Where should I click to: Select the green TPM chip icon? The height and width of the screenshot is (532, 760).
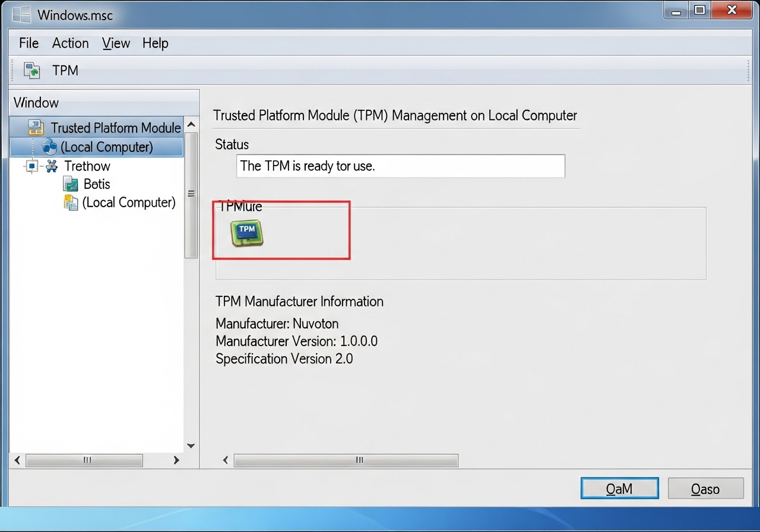point(248,233)
